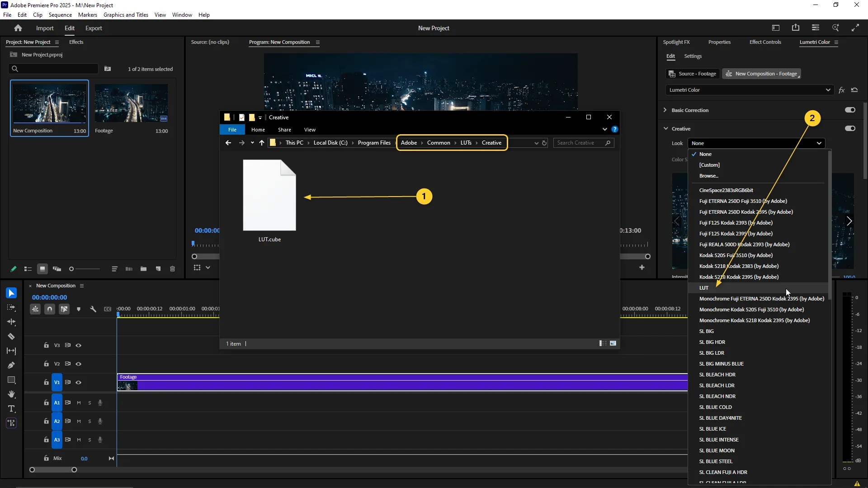
Task: Choose Browse... in Look list
Action: click(708, 176)
